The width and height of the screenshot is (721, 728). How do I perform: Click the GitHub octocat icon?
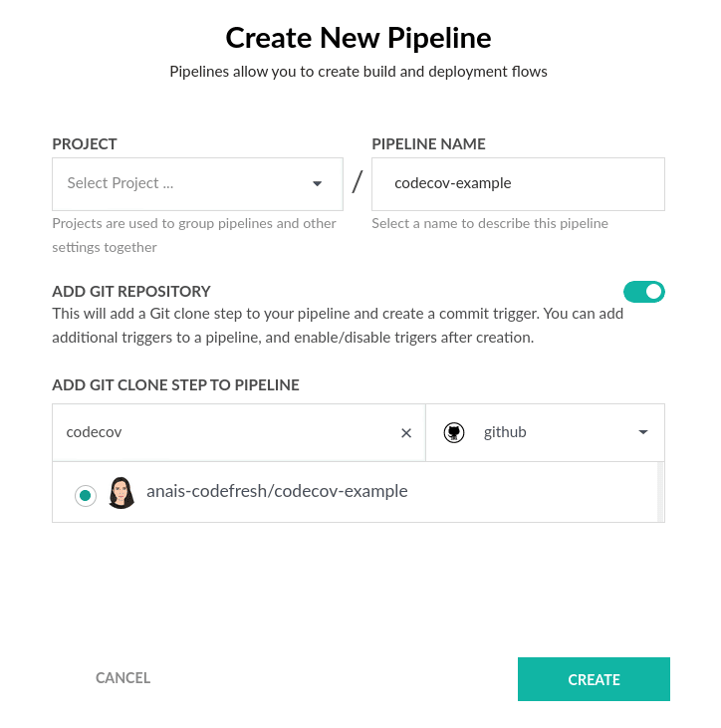pyautogui.click(x=454, y=432)
